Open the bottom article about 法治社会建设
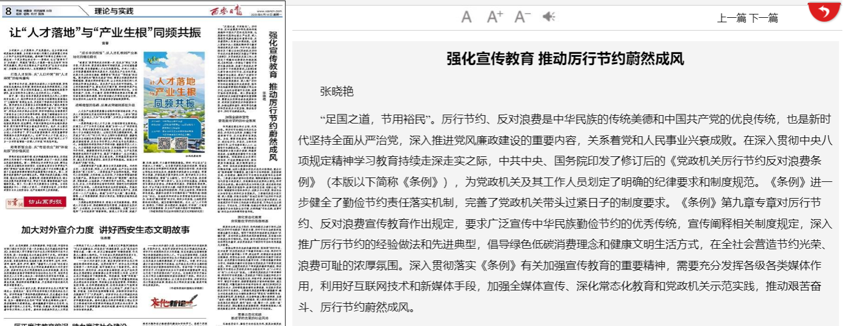The image size is (868, 326). tap(67, 324)
